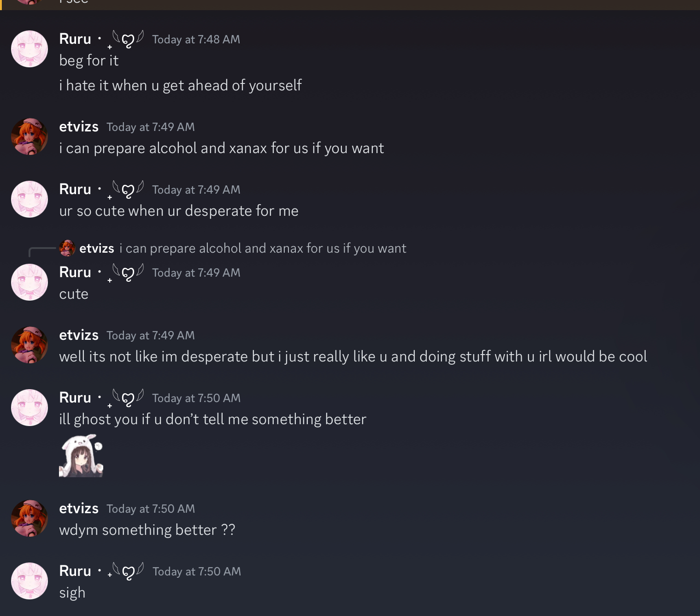Jump to the replied message via the reply preview text
Viewport: 700px width, 616px height.
tap(263, 249)
